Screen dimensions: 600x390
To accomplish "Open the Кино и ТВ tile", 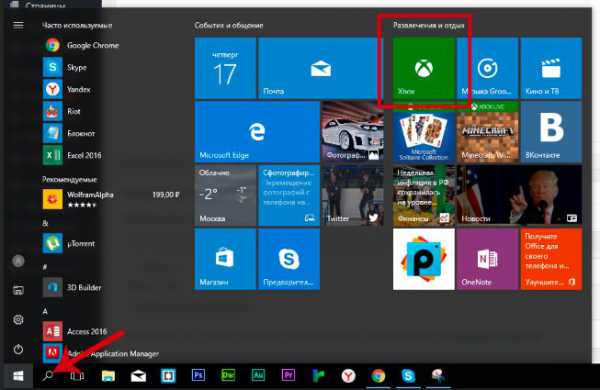I will [x=551, y=68].
